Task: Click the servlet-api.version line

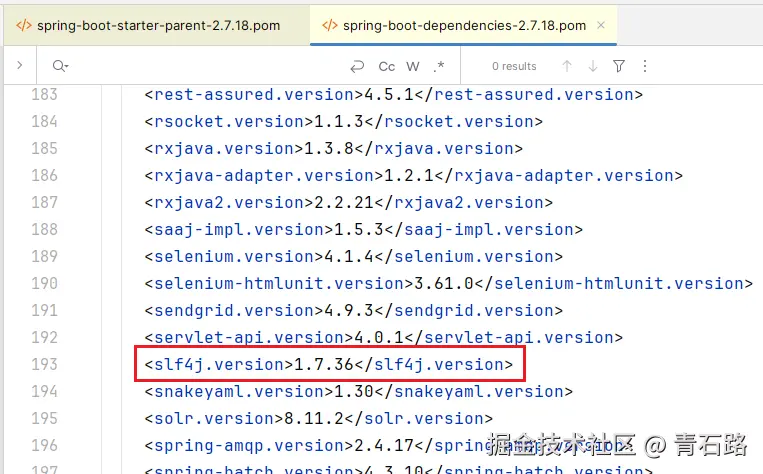Action: tap(383, 337)
